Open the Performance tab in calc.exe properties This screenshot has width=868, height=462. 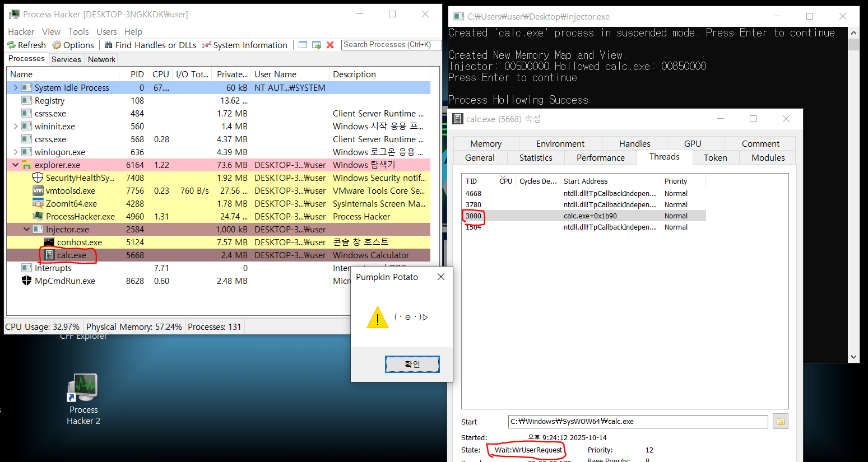click(x=600, y=157)
